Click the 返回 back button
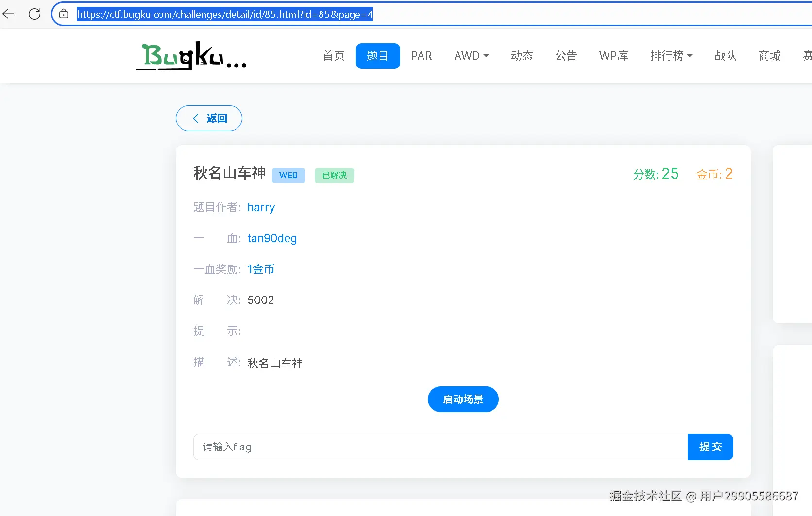This screenshot has width=812, height=516. (x=209, y=118)
